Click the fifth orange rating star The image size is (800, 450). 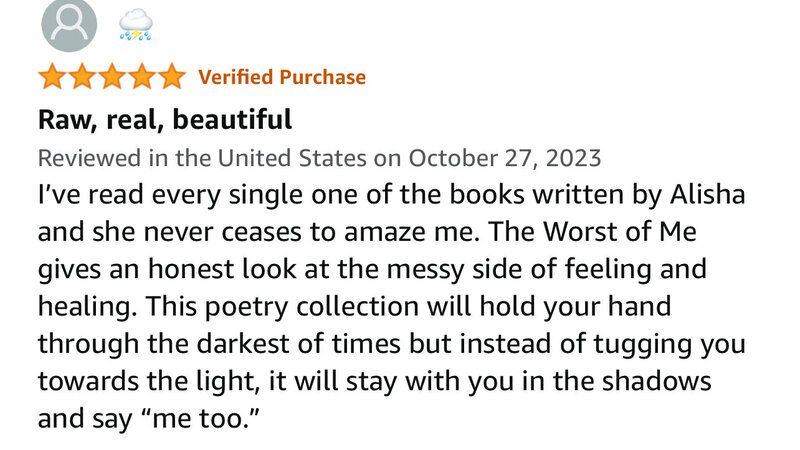(x=172, y=77)
